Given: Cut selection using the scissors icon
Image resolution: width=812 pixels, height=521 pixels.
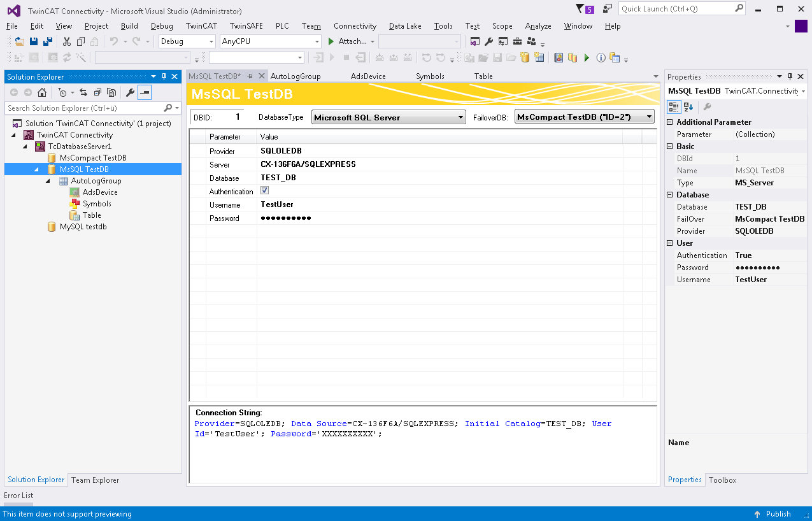Looking at the screenshot, I should point(67,41).
